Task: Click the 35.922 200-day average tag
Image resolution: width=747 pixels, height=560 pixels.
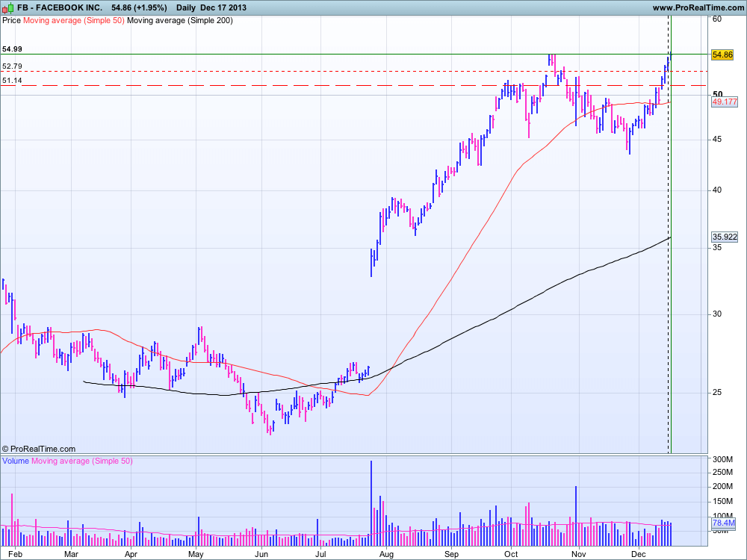Action: point(724,237)
